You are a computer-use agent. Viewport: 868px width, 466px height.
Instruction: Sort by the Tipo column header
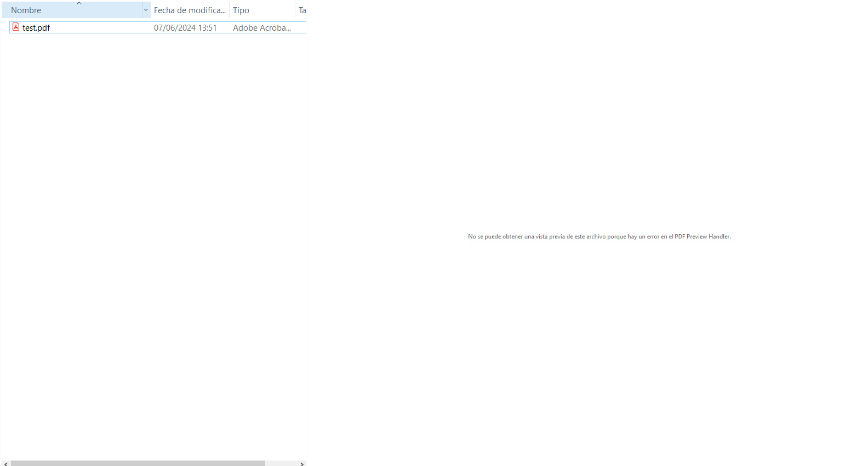pos(262,10)
